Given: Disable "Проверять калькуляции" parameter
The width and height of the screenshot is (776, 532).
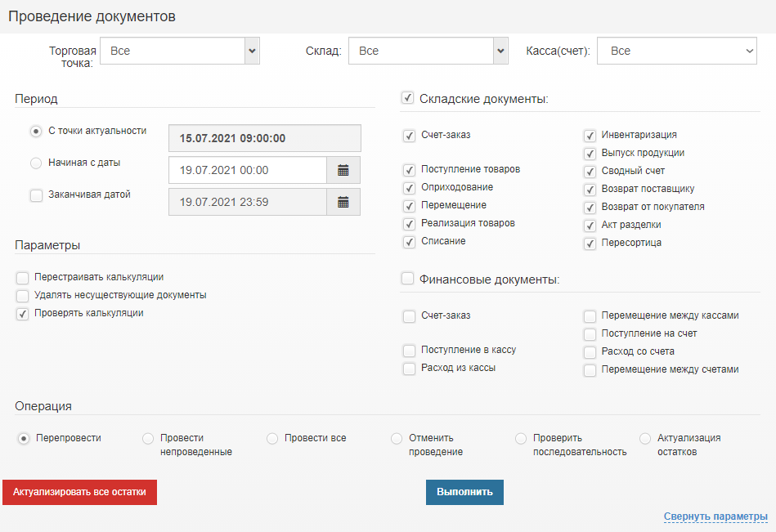Looking at the screenshot, I should click(22, 314).
